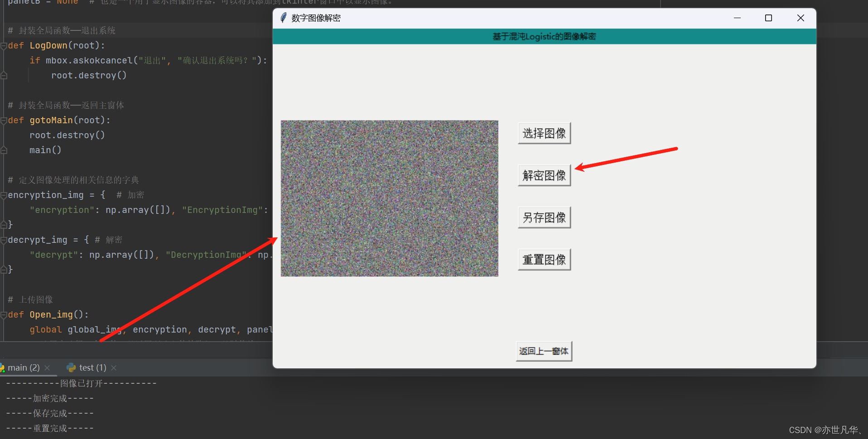
Task: Minimize the 数字图像解密 window
Action: pyautogui.click(x=737, y=18)
